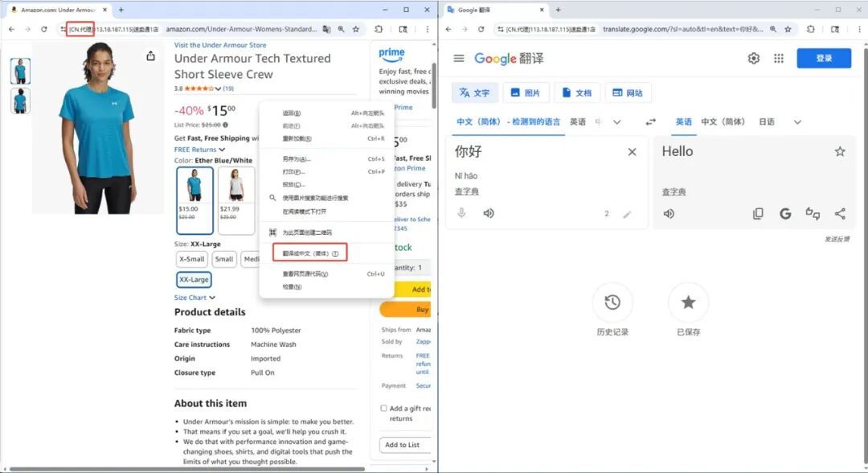Copy the translation Hello

(x=758, y=214)
